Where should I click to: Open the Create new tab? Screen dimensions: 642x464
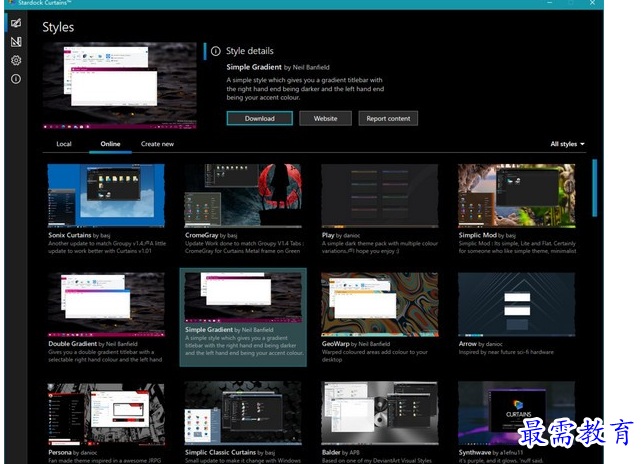(x=157, y=144)
